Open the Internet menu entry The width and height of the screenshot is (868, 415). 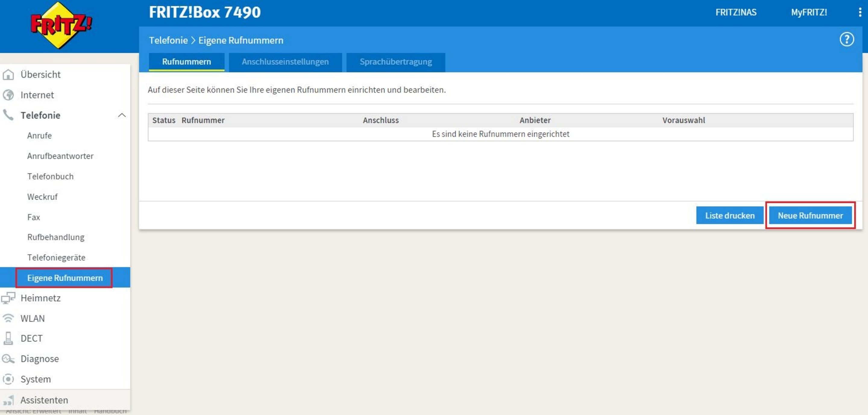(x=37, y=95)
